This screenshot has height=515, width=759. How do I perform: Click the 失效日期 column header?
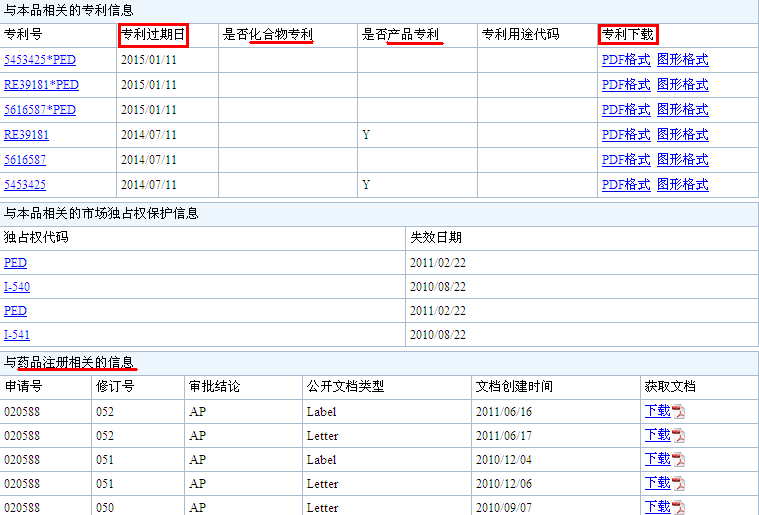(436, 238)
